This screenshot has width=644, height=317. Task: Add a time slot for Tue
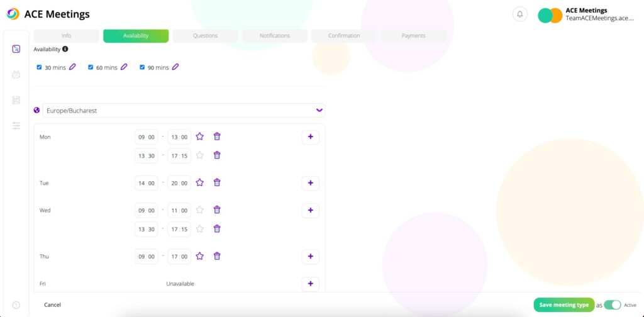tap(311, 183)
